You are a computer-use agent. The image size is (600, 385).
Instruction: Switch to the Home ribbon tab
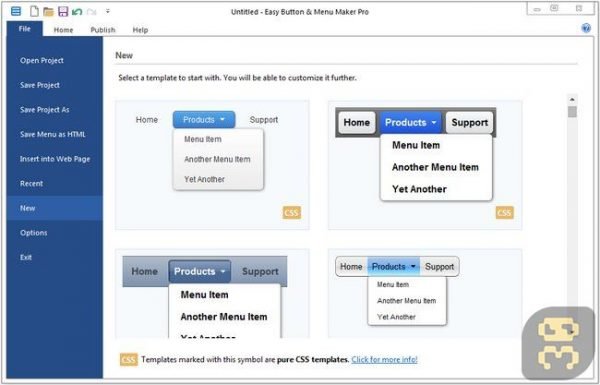[x=63, y=30]
